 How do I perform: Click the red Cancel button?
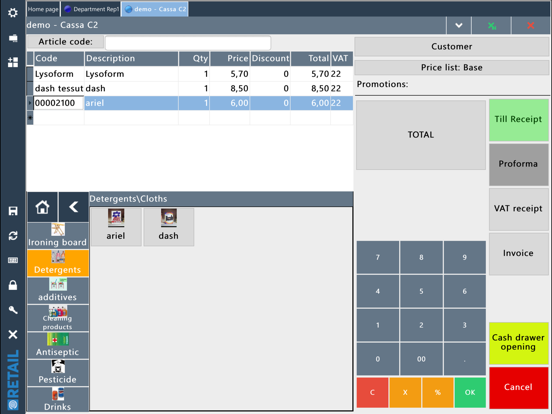point(518,387)
